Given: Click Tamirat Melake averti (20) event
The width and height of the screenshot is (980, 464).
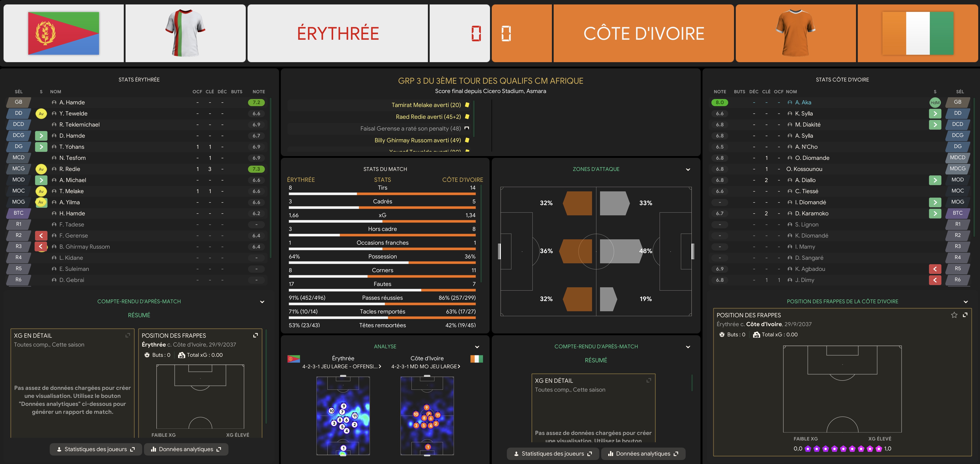Looking at the screenshot, I should pyautogui.click(x=426, y=105).
